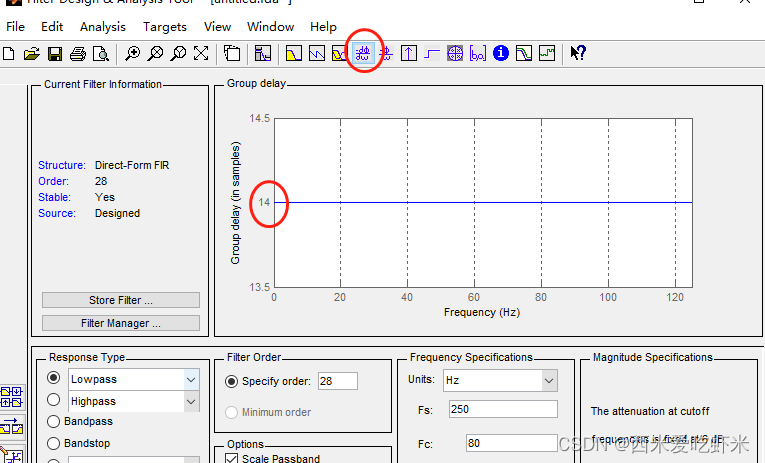This screenshot has height=463, width=765.
Task: Expand the Highpass type dropdown
Action: click(x=191, y=402)
